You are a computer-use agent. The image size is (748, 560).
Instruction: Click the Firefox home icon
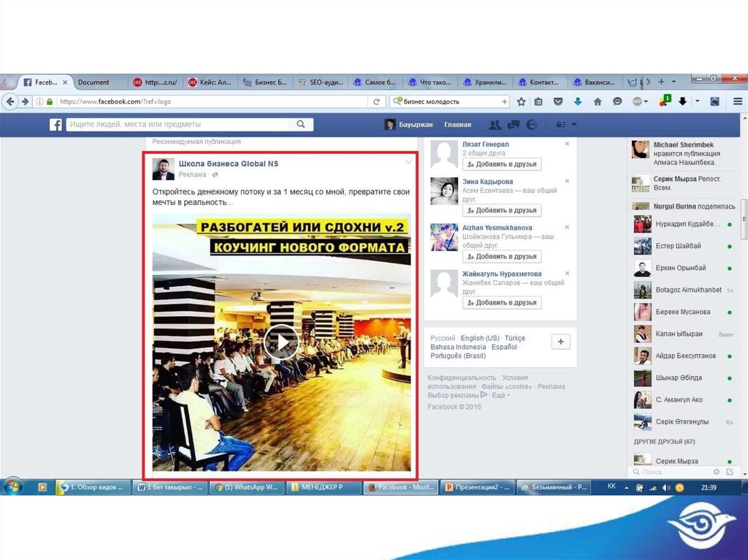(598, 101)
